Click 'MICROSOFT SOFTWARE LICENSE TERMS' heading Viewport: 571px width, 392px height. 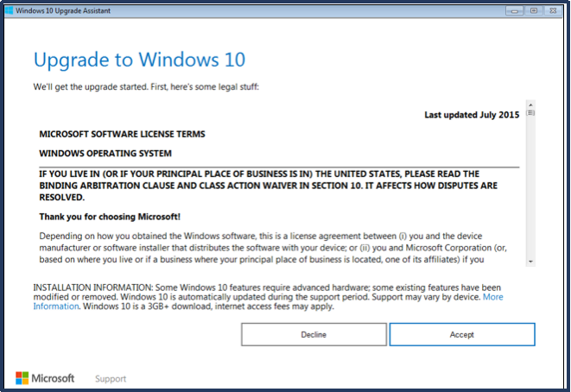click(122, 135)
